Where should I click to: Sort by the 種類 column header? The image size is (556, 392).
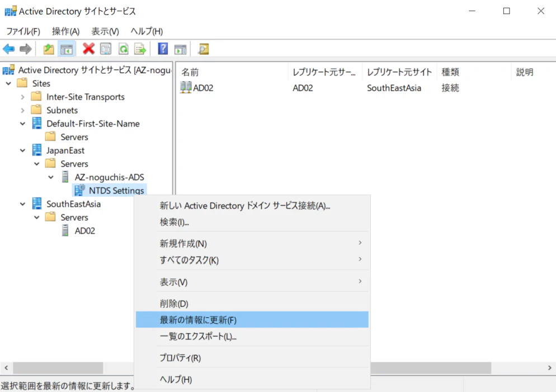tap(474, 72)
